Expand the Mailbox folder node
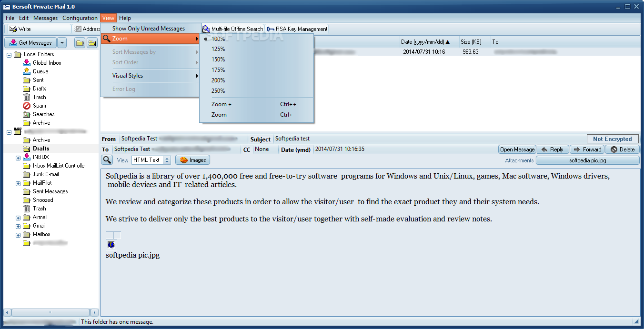 tap(18, 234)
